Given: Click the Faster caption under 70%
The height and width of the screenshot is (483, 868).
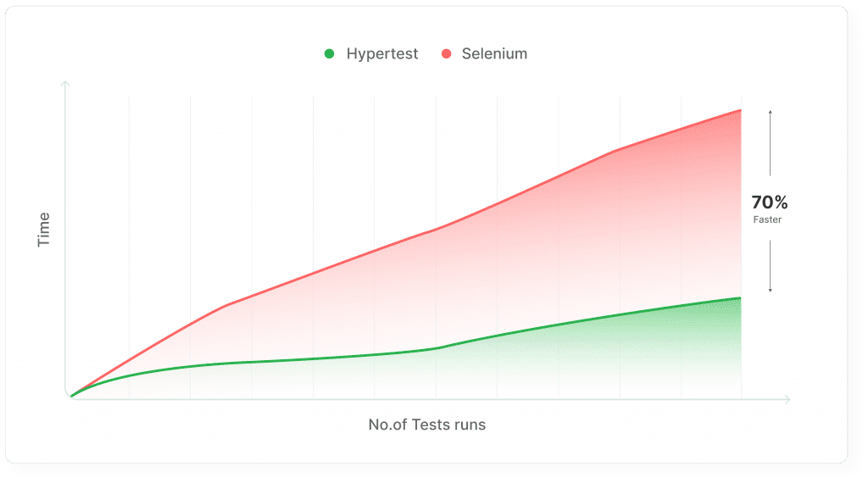Looking at the screenshot, I should tap(767, 219).
